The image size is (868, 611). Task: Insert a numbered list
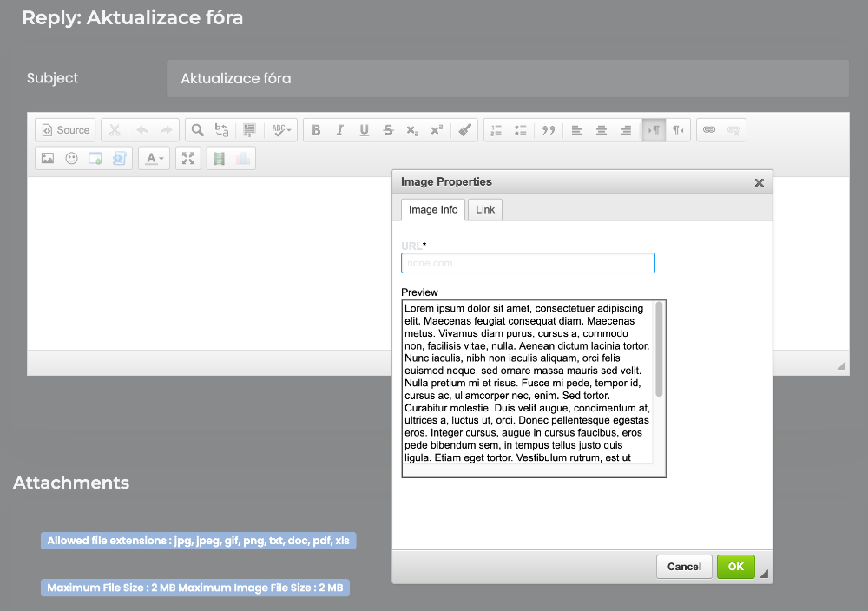(x=496, y=130)
